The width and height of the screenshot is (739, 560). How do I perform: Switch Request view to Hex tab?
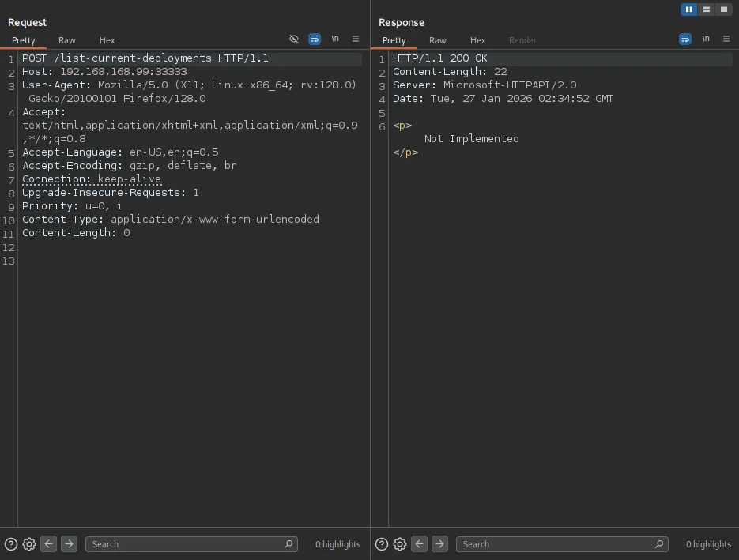click(107, 40)
